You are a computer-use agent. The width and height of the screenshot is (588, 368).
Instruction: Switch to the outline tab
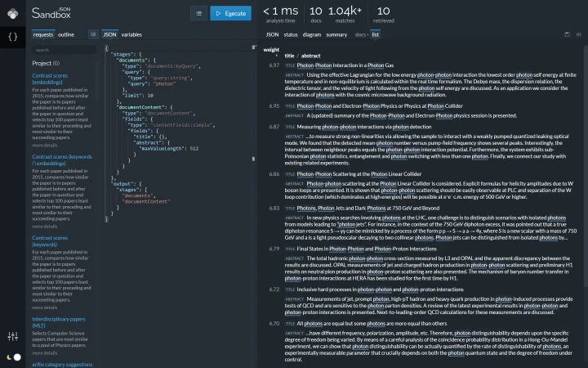(x=66, y=34)
